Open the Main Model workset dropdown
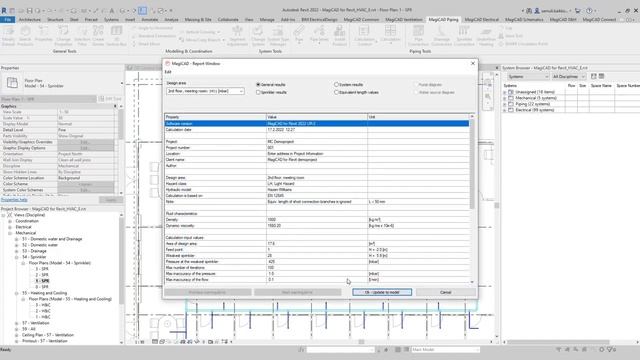This screenshot has width=640, height=360. click(x=445, y=349)
